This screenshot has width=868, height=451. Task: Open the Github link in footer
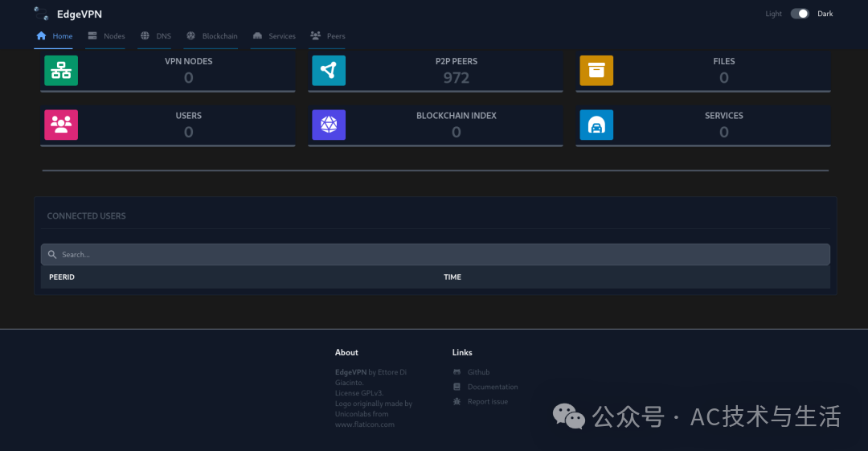478,372
